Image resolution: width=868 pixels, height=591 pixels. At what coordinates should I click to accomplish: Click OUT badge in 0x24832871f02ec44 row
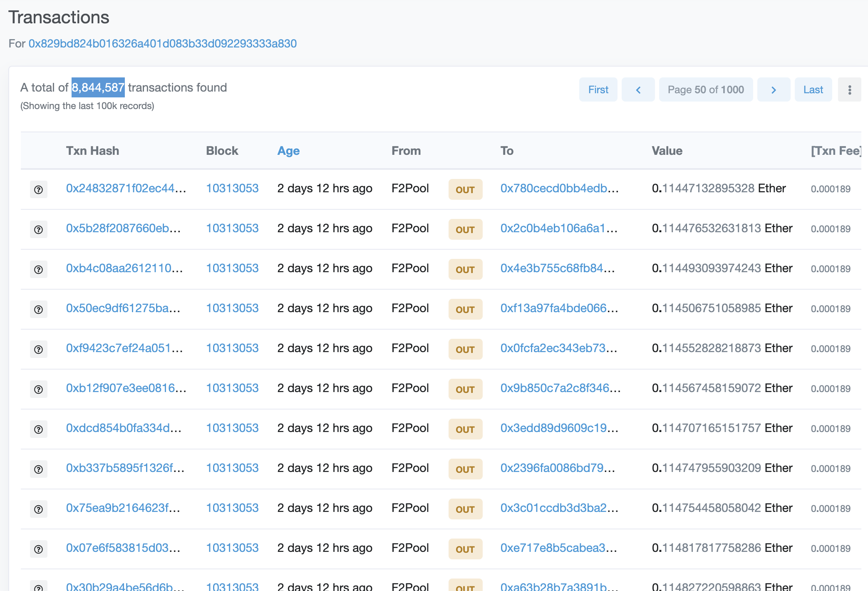(x=465, y=189)
